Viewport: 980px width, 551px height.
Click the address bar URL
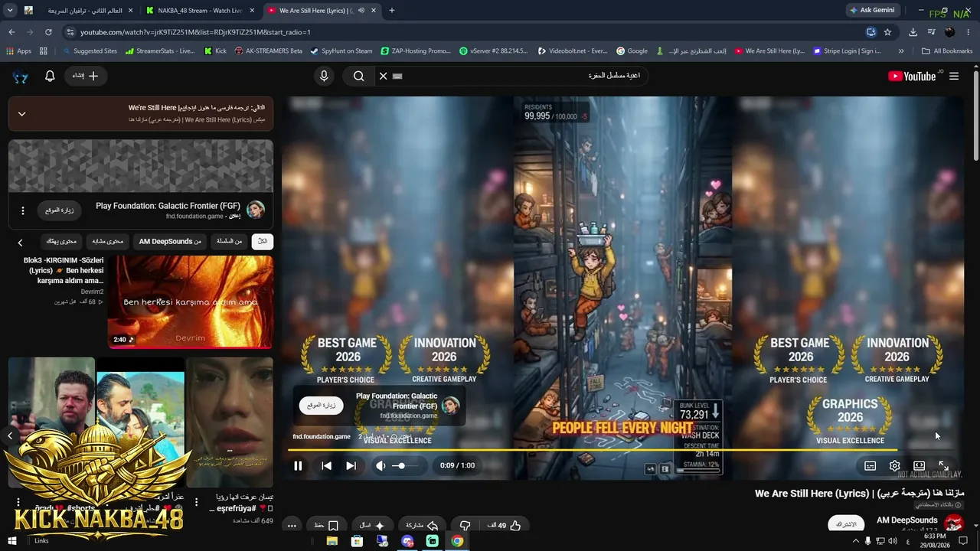[195, 32]
